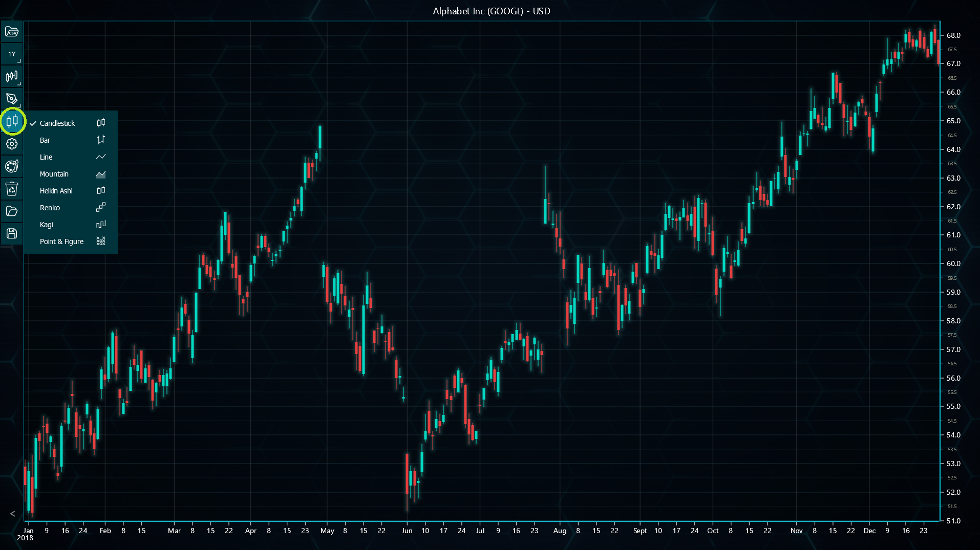Screen dimensions: 980x550
Task: Choose the Line chart type
Action: 71,157
